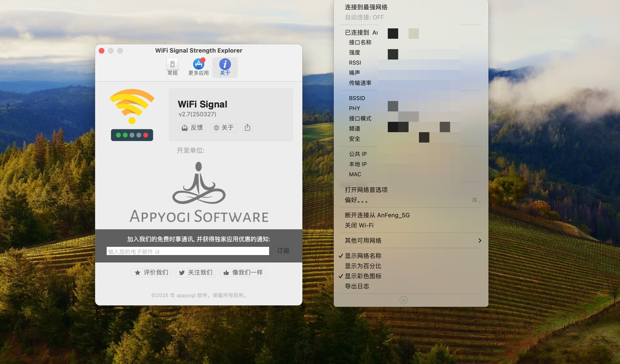Click the copyright ©2025 appyogi text
Viewport: 620px width, 364px height.
[200, 296]
